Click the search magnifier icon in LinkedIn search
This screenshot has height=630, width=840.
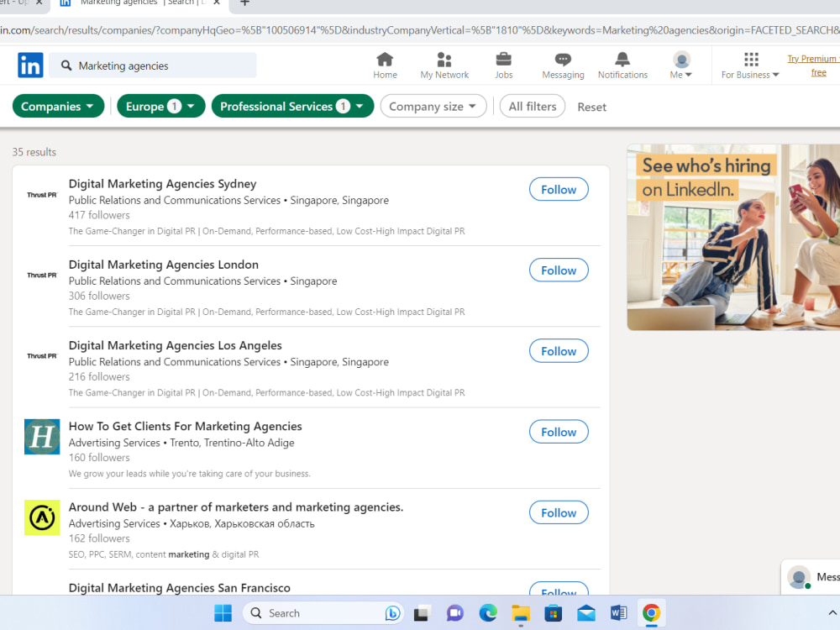pyautogui.click(x=66, y=66)
